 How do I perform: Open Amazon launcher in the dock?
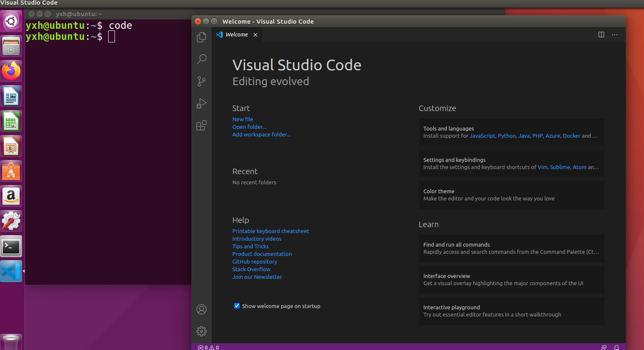tap(11, 196)
